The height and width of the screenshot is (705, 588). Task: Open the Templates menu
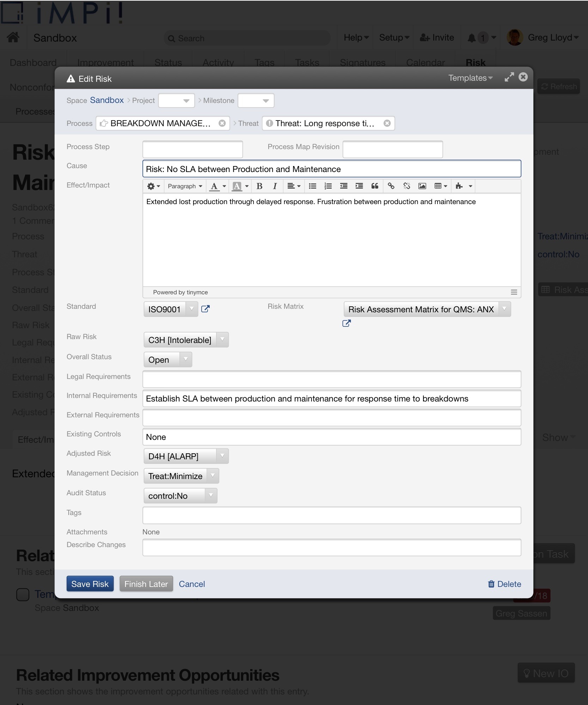pyautogui.click(x=470, y=78)
